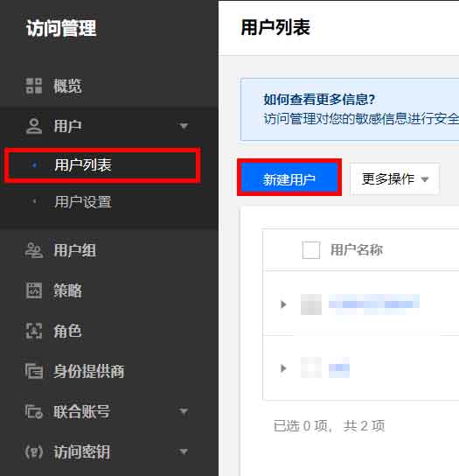Viewport: 459px width, 476px height.
Task: Expand the 访问密钥 sidebar submenu arrow
Action: tap(184, 451)
